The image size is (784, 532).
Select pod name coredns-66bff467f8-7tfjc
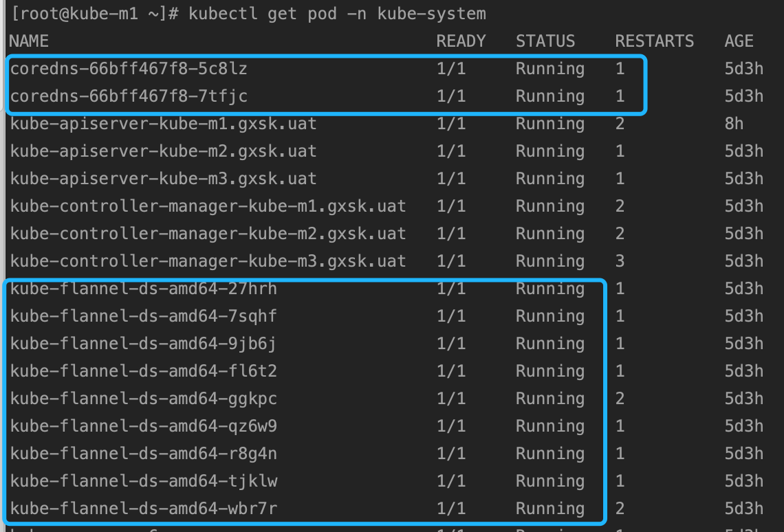click(x=129, y=96)
